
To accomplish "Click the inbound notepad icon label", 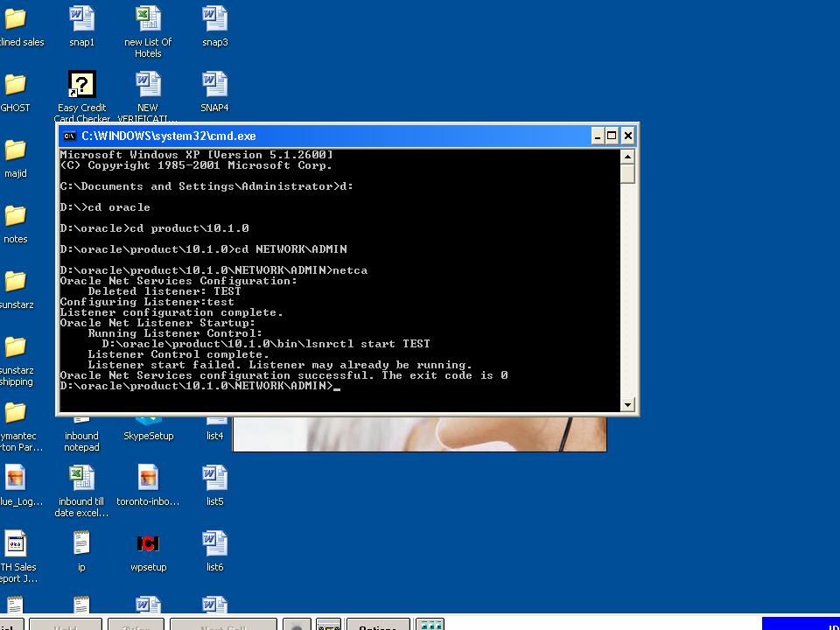I will 81,441.
